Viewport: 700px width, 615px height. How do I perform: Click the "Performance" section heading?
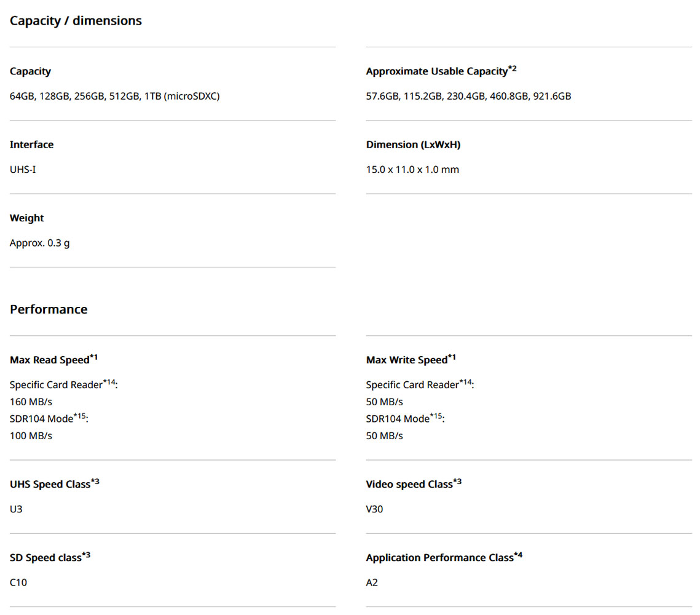coord(49,309)
